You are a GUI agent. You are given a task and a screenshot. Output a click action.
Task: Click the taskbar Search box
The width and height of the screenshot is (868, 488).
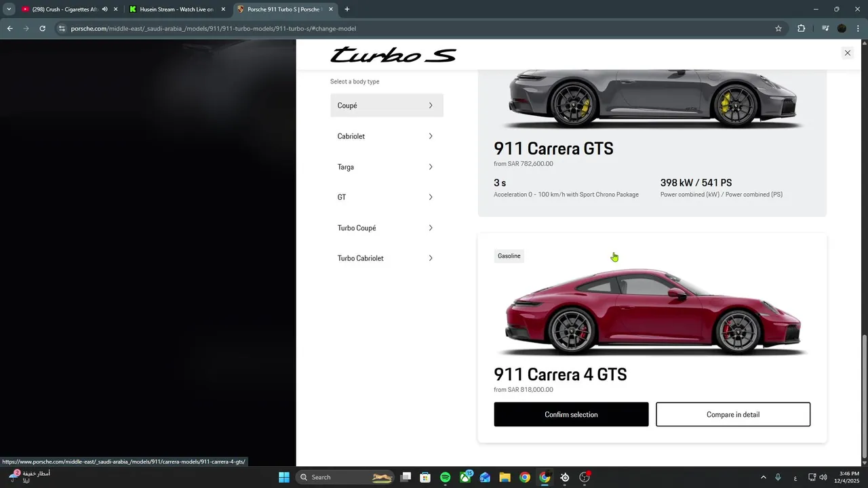346,477
